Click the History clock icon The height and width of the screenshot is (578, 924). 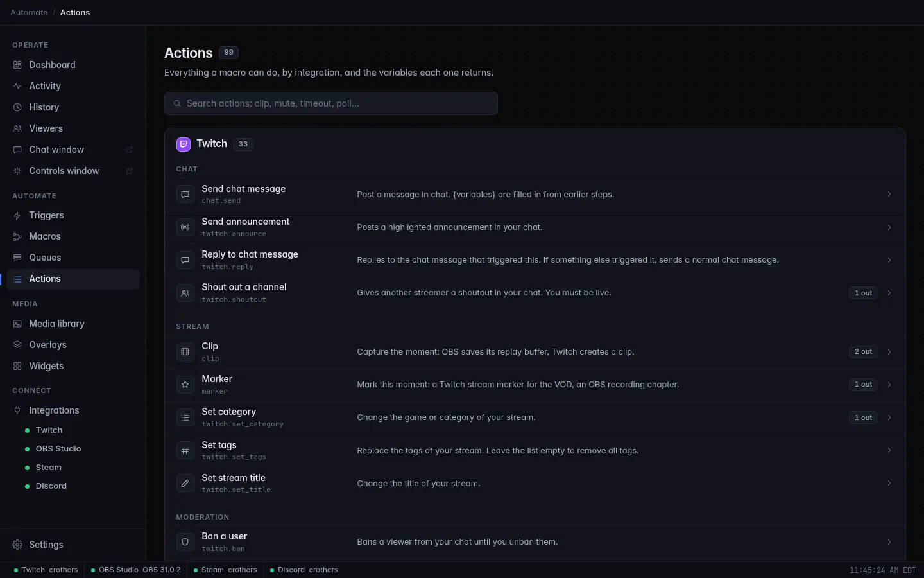pos(17,107)
